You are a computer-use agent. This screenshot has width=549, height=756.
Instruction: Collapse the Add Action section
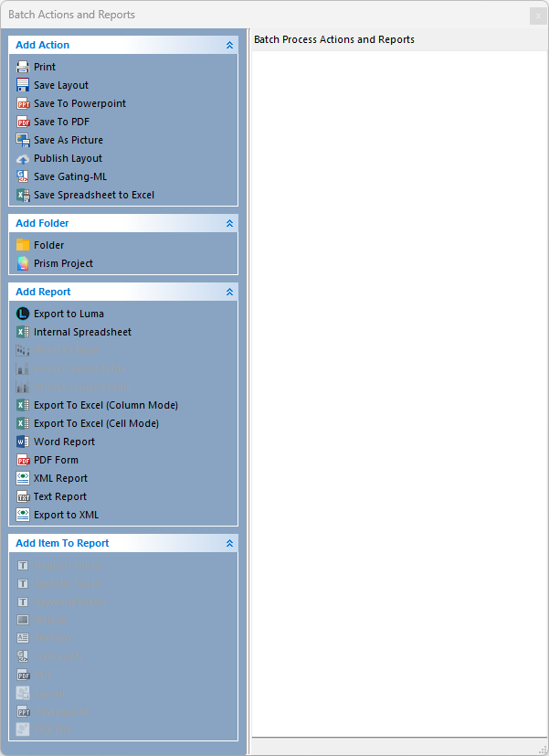229,45
